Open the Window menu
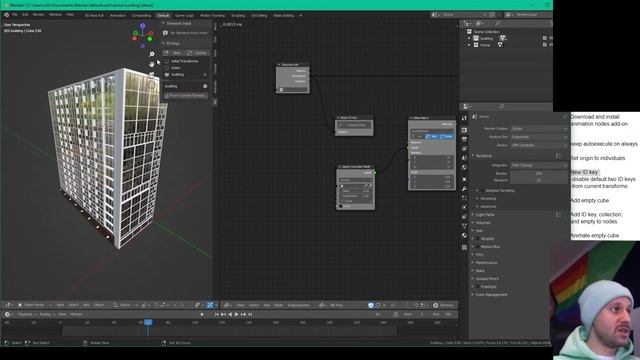The height and width of the screenshot is (360, 640). tap(56, 15)
